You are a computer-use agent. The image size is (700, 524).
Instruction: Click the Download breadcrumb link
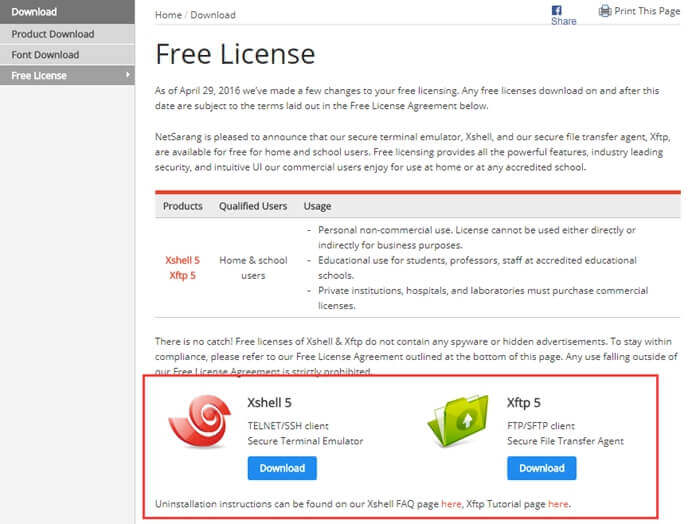point(212,15)
